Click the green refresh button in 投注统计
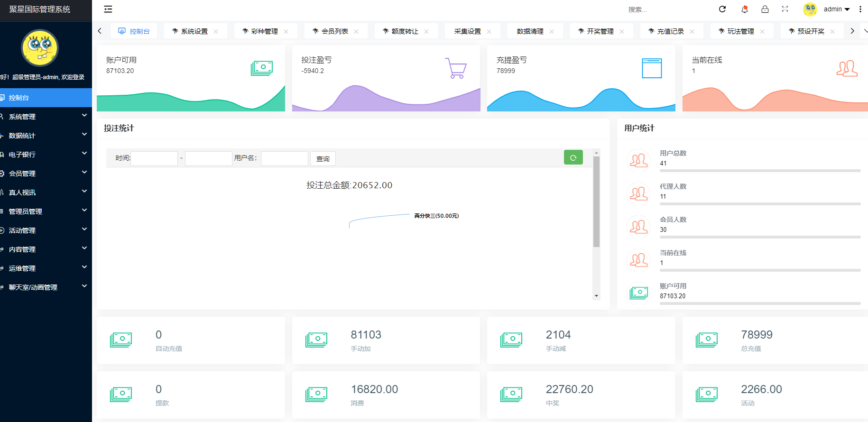Screen dimensions: 868x422 [x=573, y=157]
